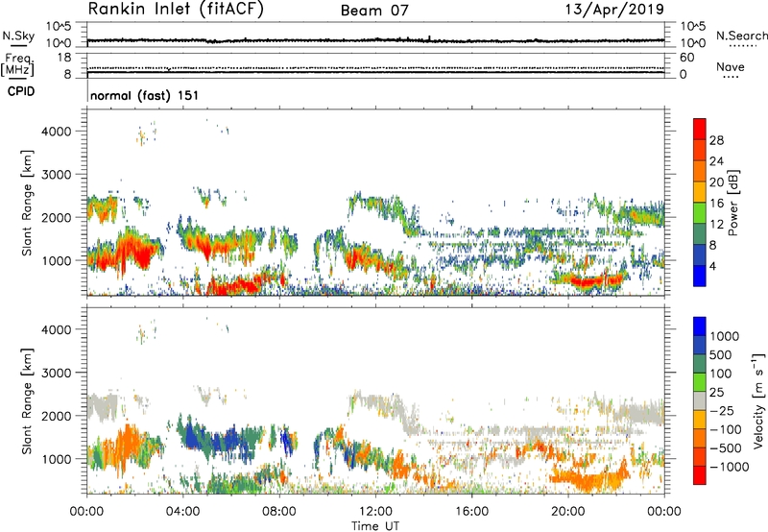Click the "25" velocity colorbar label

click(716, 393)
